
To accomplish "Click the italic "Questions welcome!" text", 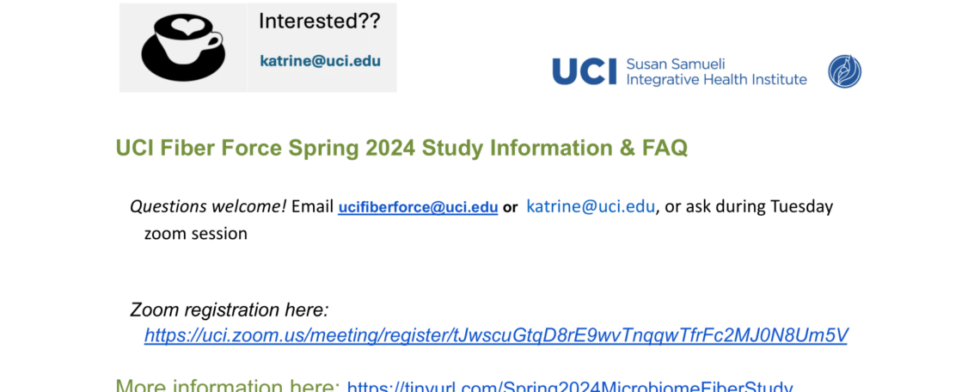I will point(208,206).
